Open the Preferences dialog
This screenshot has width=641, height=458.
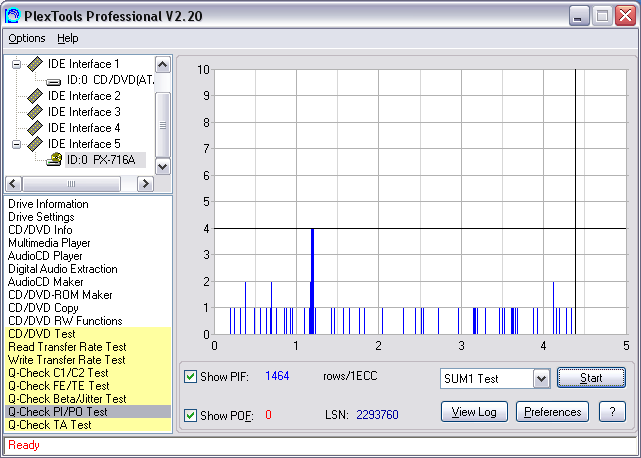pos(552,412)
